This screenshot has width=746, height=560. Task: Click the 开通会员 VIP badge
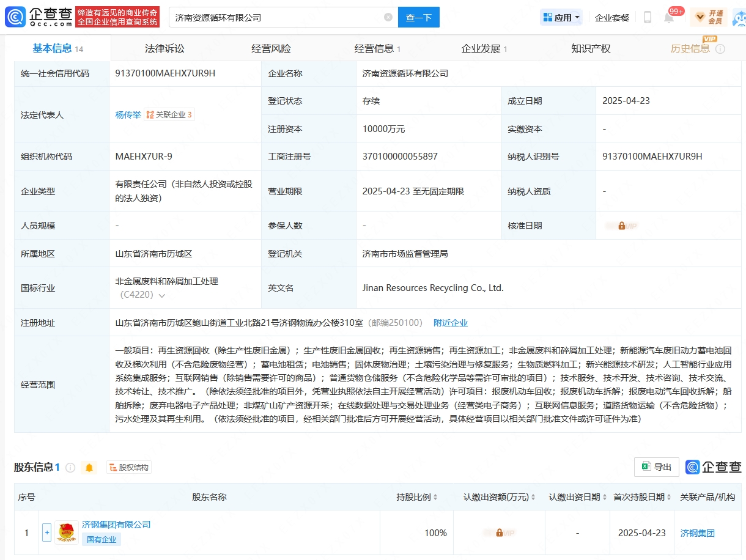pyautogui.click(x=709, y=17)
